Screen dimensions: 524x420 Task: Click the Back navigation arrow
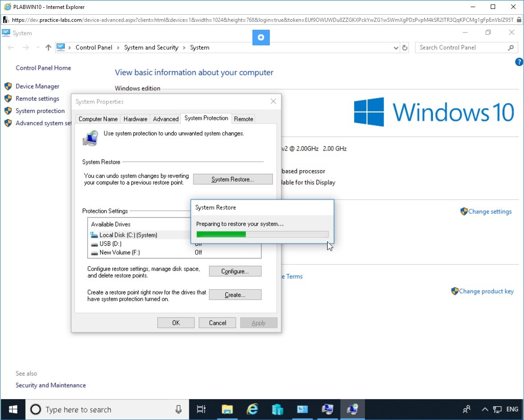(11, 48)
